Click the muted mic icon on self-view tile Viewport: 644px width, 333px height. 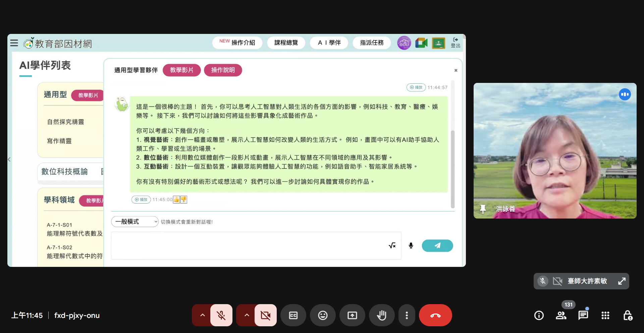click(x=543, y=281)
